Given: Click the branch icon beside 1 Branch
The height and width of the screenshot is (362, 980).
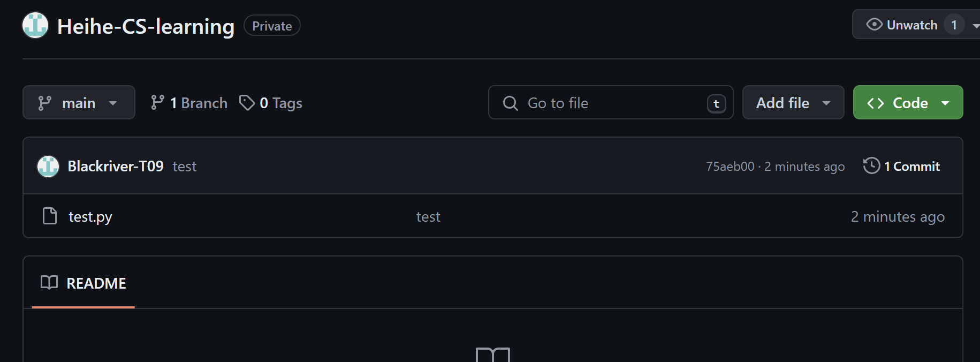Looking at the screenshot, I should pos(157,103).
